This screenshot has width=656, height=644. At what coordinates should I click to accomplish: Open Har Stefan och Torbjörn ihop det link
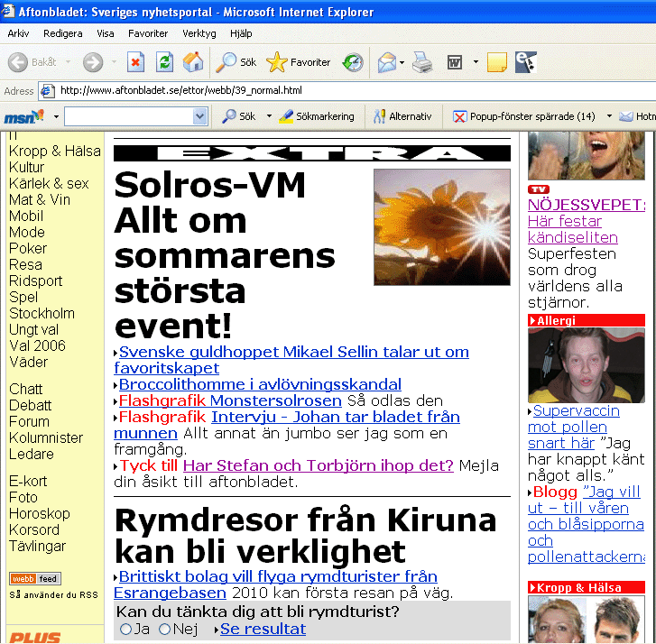point(319,465)
